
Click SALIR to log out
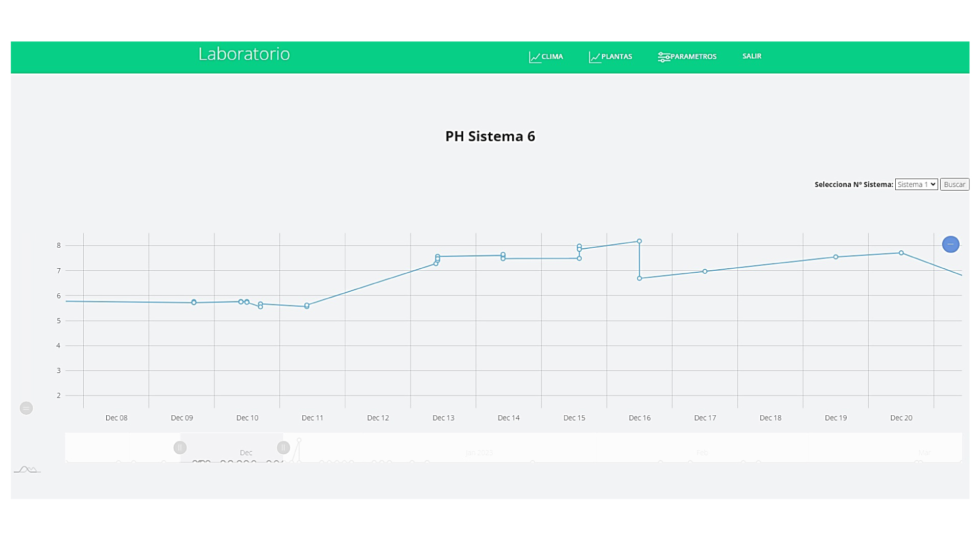tap(751, 56)
